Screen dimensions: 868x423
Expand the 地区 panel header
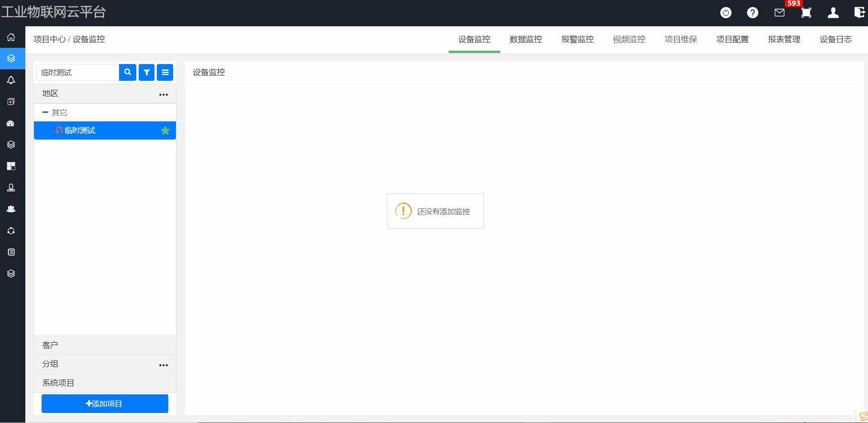[x=105, y=94]
